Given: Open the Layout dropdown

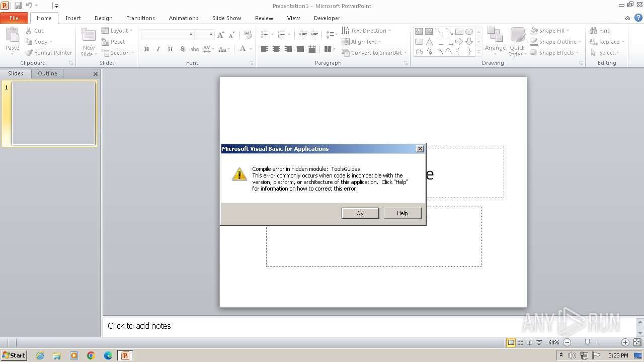Looking at the screenshot, I should pyautogui.click(x=117, y=31).
